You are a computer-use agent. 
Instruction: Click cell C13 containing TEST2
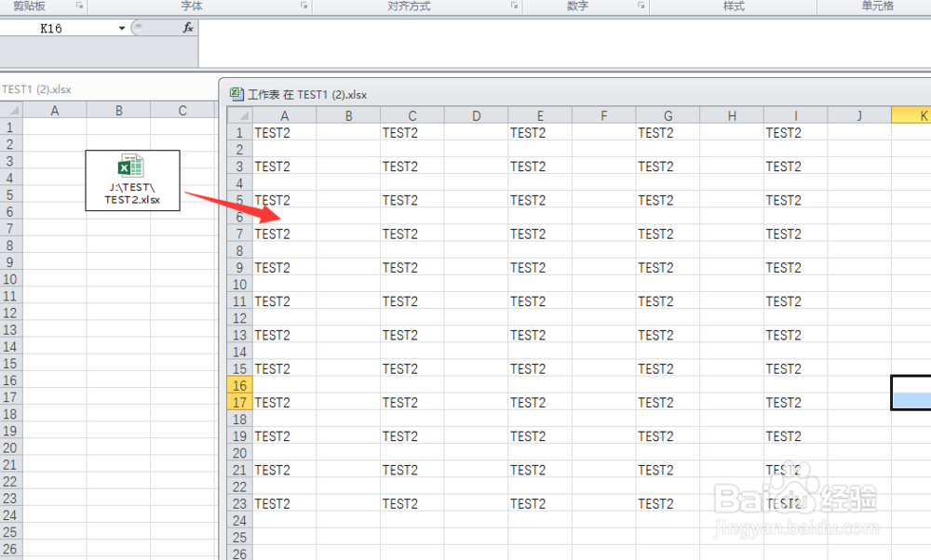412,335
